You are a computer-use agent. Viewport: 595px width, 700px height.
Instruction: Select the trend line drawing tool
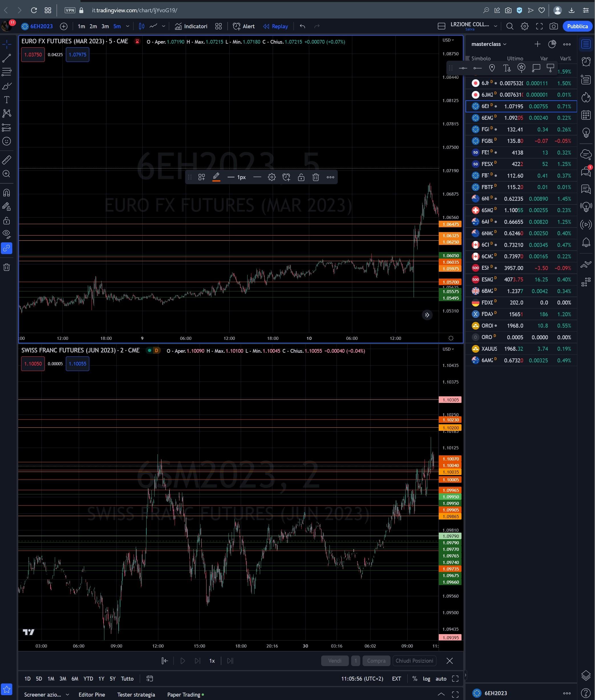click(x=6, y=58)
